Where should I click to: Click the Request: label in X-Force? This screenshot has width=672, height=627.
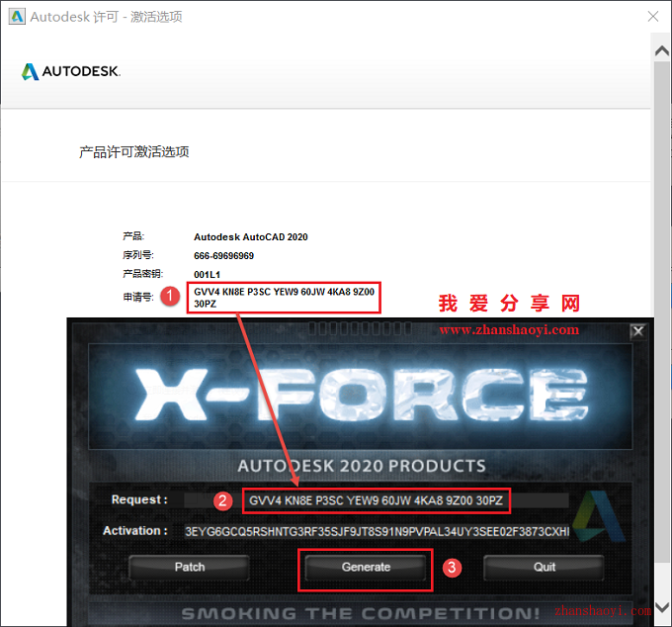(139, 499)
